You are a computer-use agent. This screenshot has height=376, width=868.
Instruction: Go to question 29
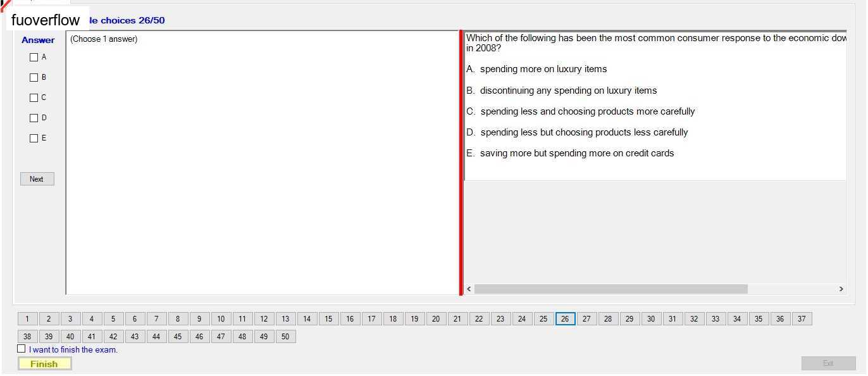pos(629,319)
